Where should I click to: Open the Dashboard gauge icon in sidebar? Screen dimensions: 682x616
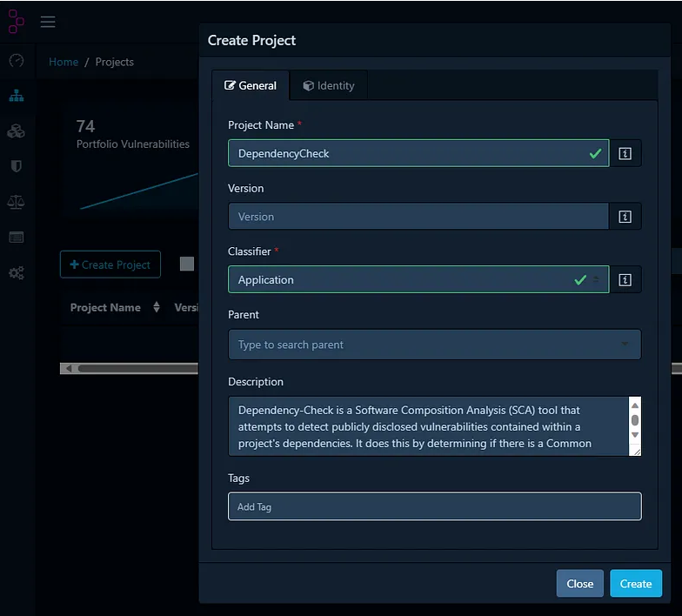[17, 61]
